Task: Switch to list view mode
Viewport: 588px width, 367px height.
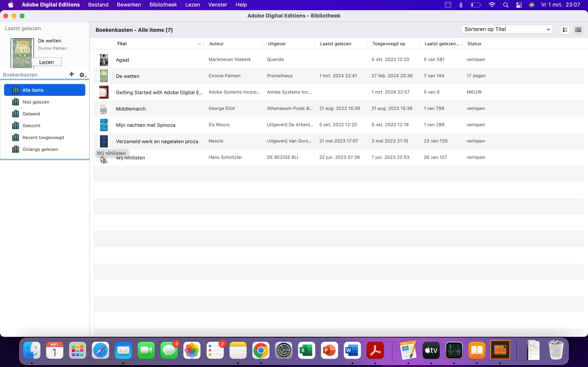Action: [578, 30]
